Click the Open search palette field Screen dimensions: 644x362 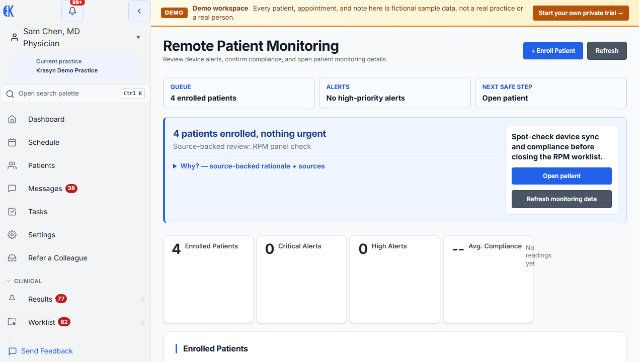(x=75, y=94)
